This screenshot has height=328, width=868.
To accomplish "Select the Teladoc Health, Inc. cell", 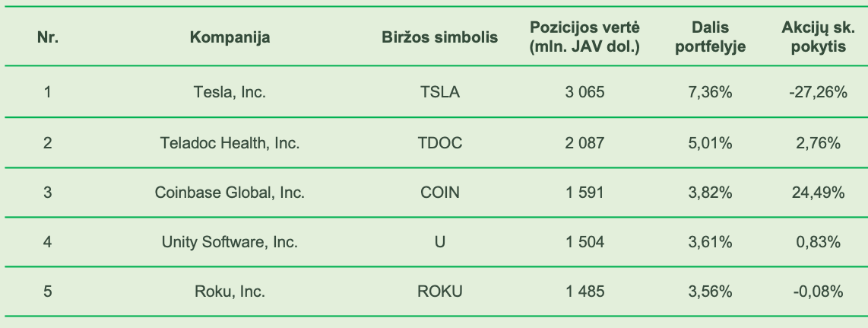I will (230, 143).
